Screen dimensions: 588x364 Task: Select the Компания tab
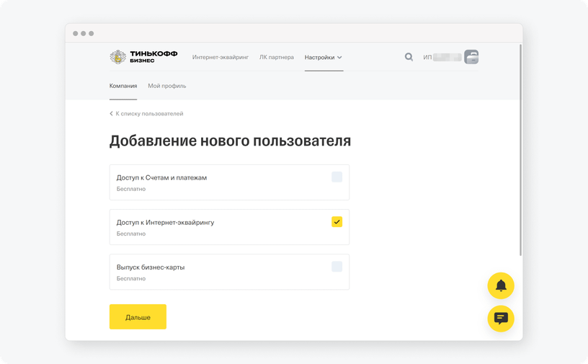point(123,86)
